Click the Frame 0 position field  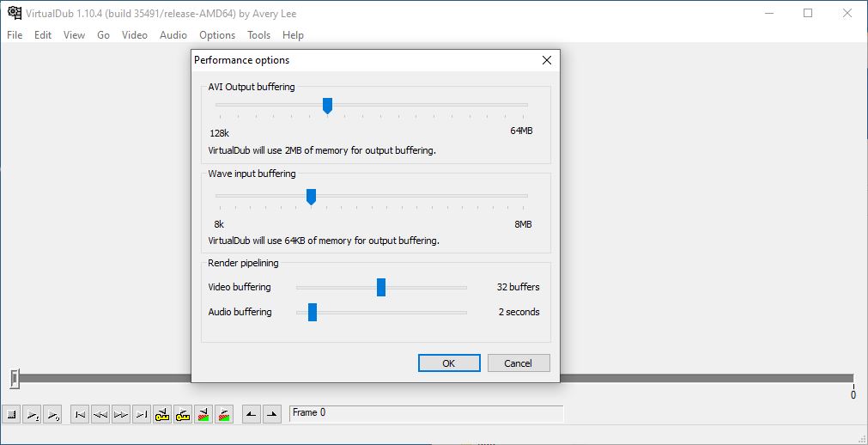click(x=426, y=413)
